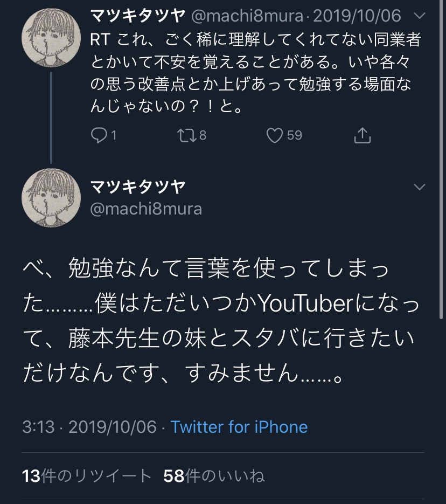Tap the マツキタツヤ name on the main tweet
The image size is (446, 504).
coord(138,187)
